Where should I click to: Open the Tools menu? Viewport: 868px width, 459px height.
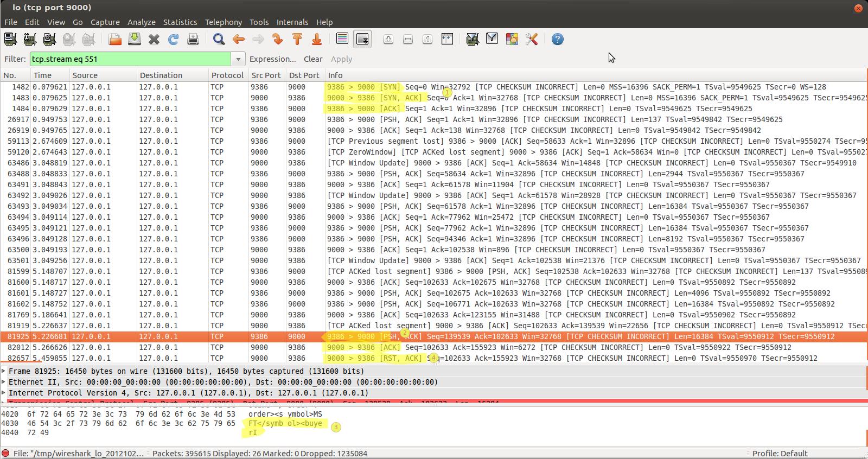click(x=259, y=22)
